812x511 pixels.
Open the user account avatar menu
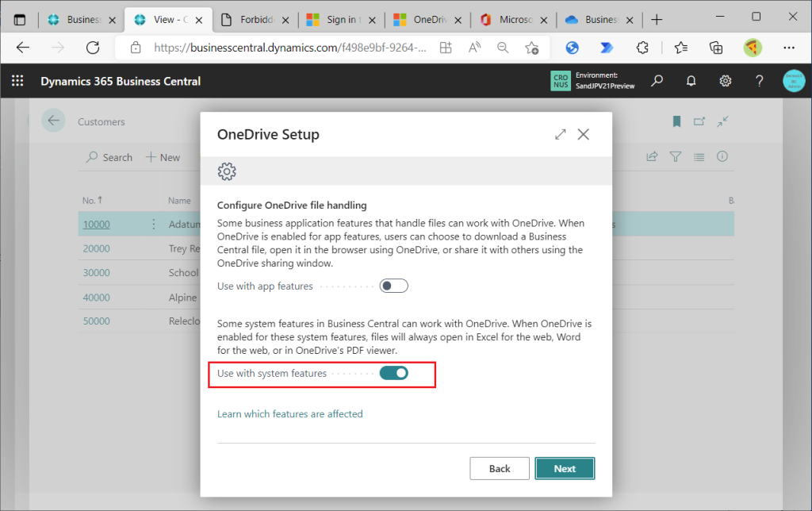(x=794, y=81)
